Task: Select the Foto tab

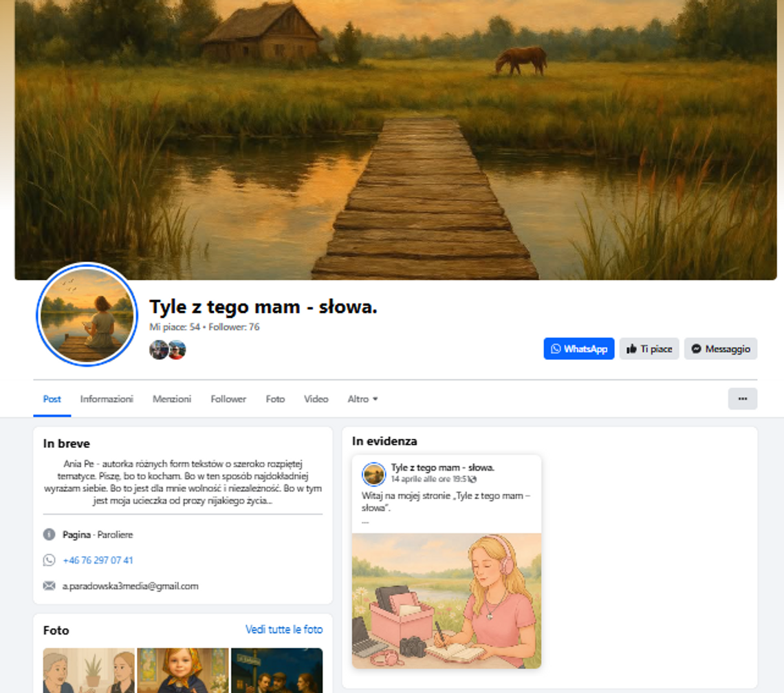Action: (275, 399)
